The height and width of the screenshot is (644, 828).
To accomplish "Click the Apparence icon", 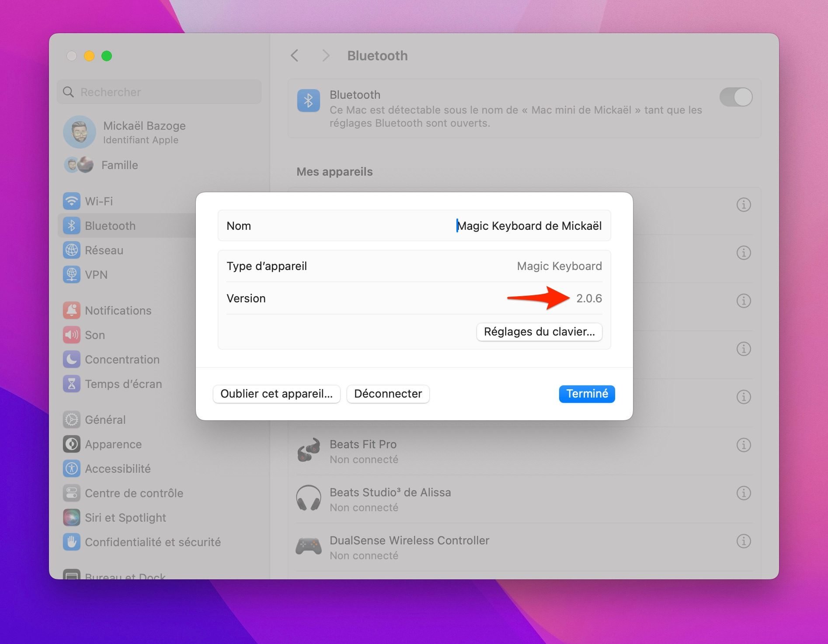I will point(72,444).
